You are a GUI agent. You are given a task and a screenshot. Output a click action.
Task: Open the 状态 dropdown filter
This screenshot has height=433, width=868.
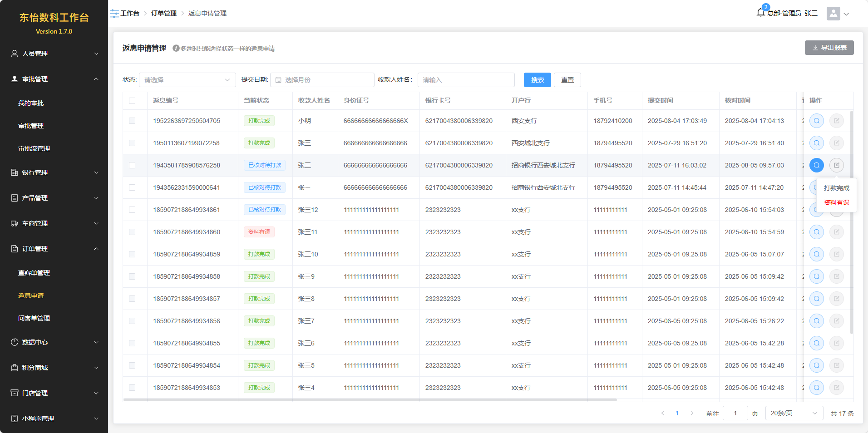(187, 80)
